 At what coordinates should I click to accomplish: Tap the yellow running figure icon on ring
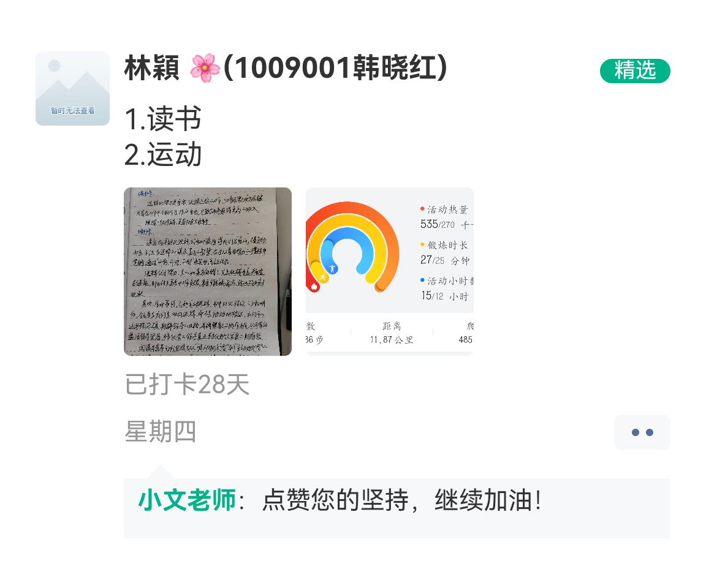(323, 277)
